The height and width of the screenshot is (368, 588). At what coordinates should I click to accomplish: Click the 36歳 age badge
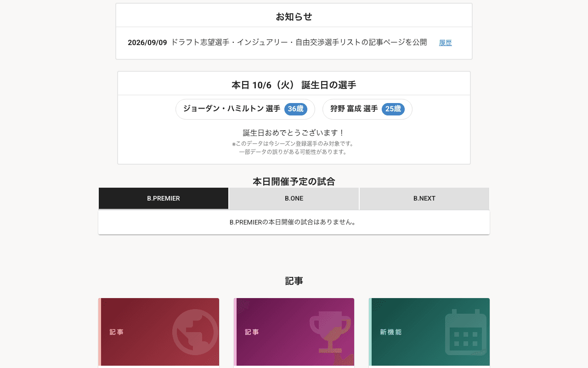coord(296,109)
